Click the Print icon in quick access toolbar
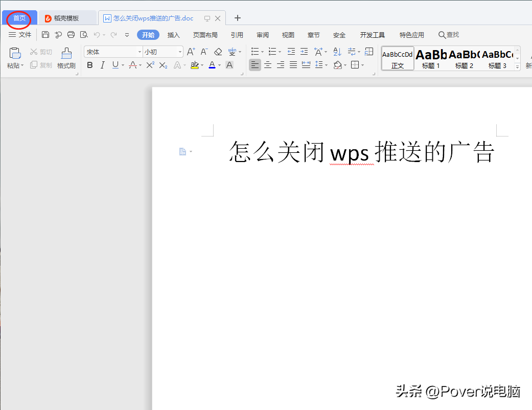The width and height of the screenshot is (532, 410). 71,35
